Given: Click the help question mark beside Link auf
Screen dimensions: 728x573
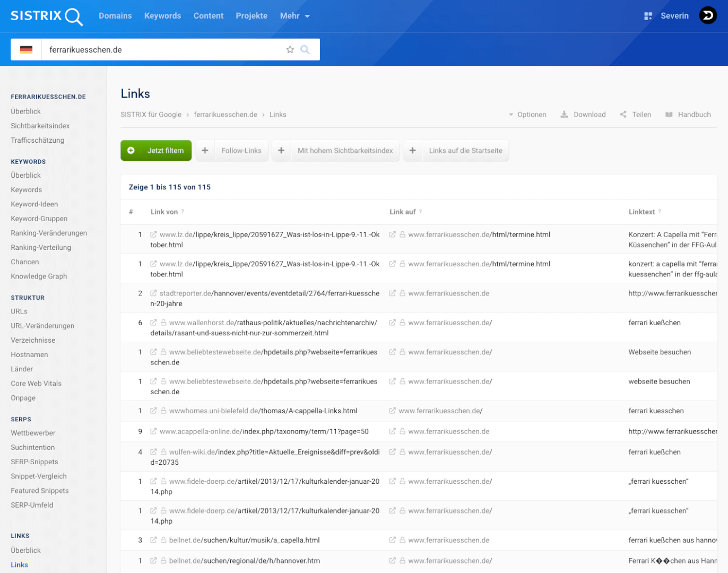Looking at the screenshot, I should [x=420, y=212].
